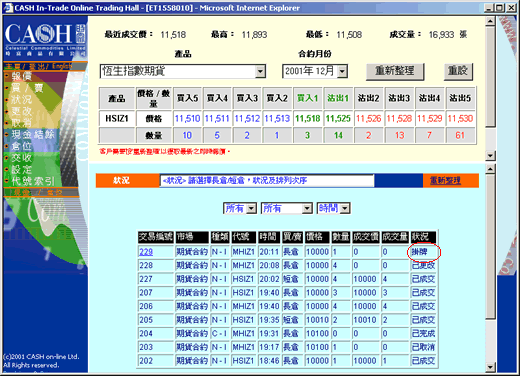Click the 買入3 price 11,512

247,119
